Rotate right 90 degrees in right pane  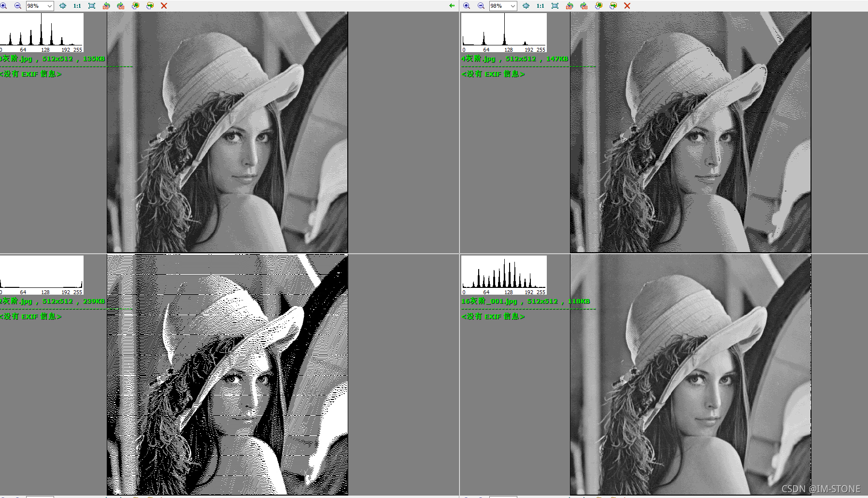[584, 6]
